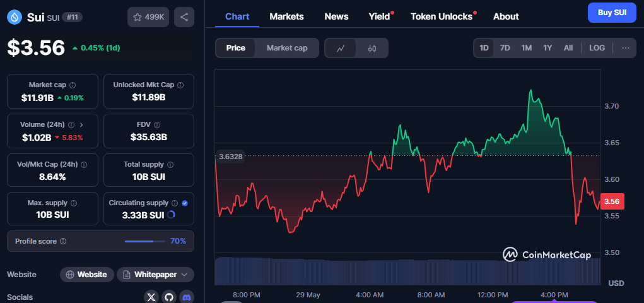Screen dimensions: 644x303
Task: Open the Yield tab
Action: (379, 16)
